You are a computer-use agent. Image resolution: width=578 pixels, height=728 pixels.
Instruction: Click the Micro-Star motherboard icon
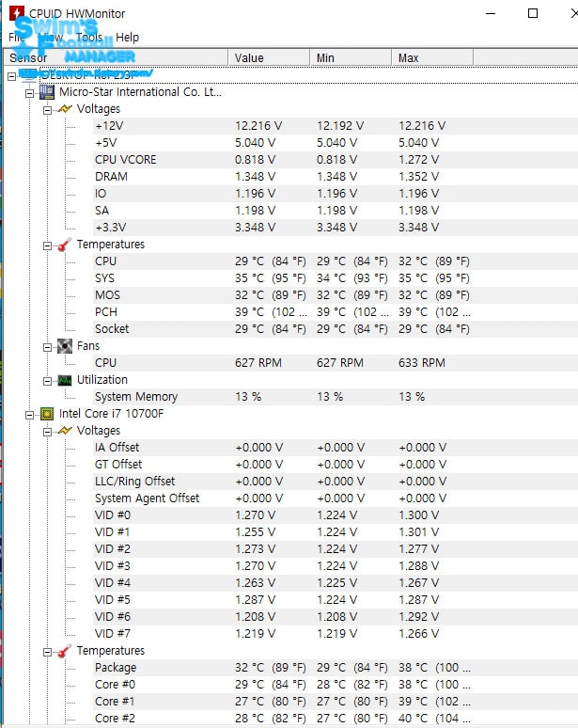(46, 92)
